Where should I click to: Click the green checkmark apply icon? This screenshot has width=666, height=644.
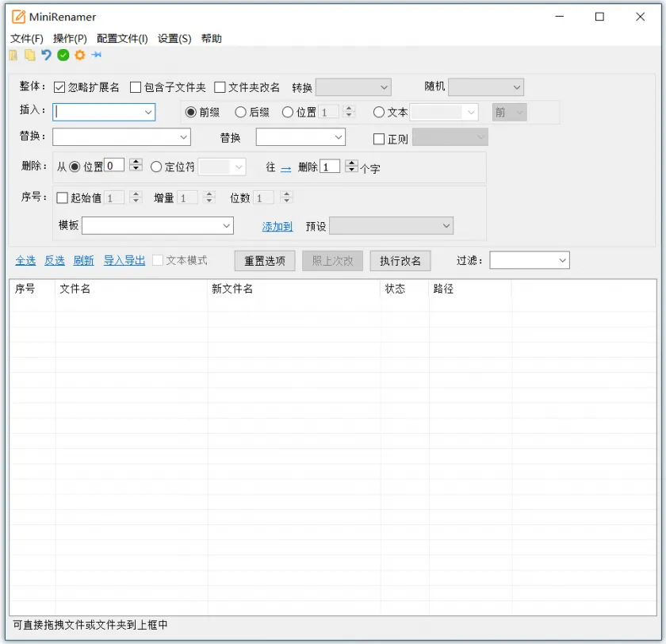(x=63, y=56)
